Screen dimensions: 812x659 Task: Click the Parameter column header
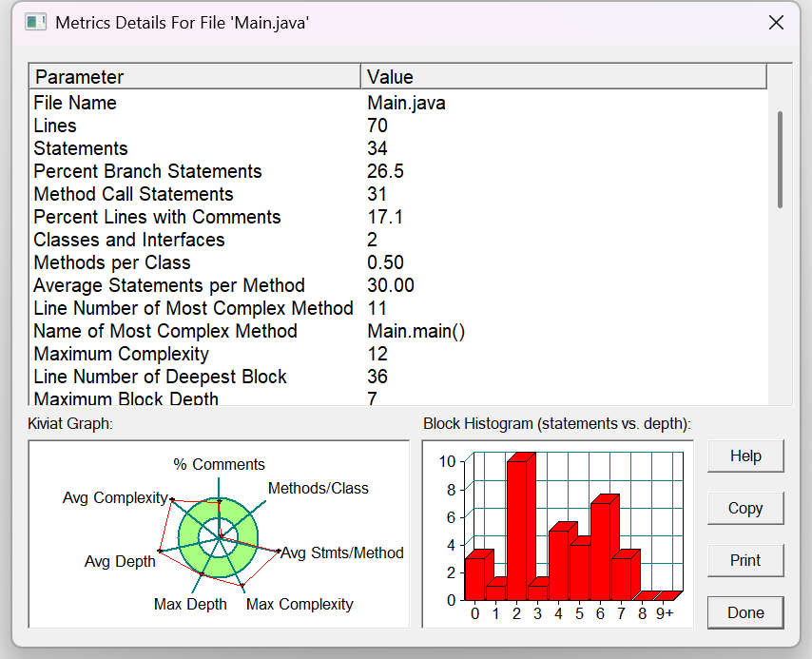tap(195, 77)
